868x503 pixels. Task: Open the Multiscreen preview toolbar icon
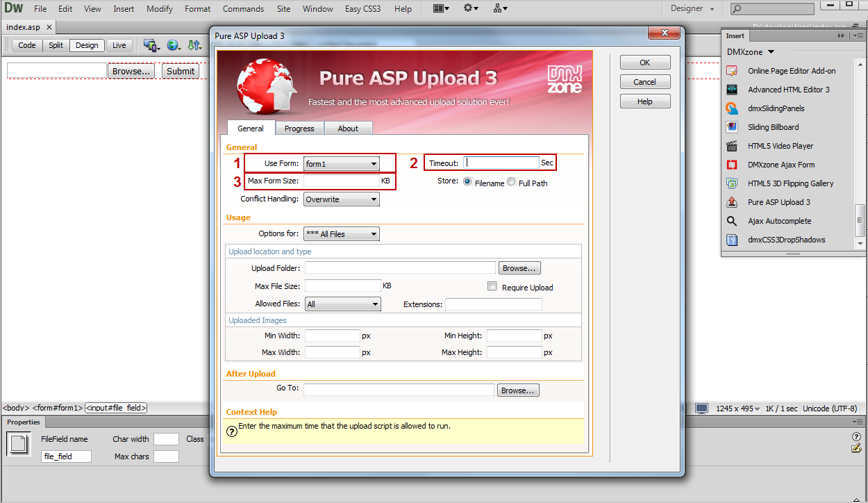pos(151,45)
